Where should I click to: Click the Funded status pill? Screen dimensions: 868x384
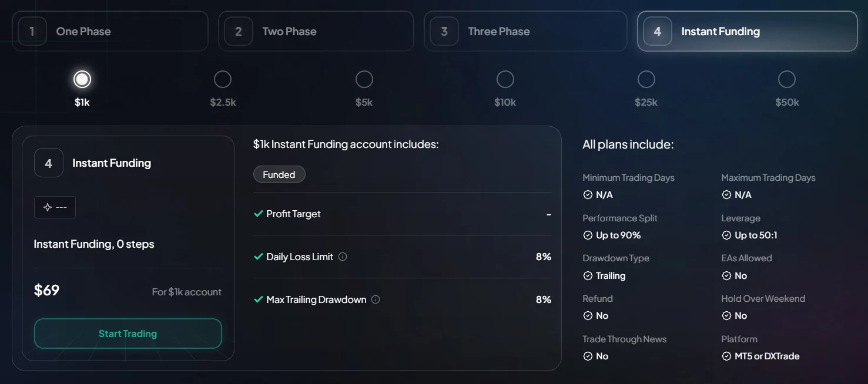279,174
